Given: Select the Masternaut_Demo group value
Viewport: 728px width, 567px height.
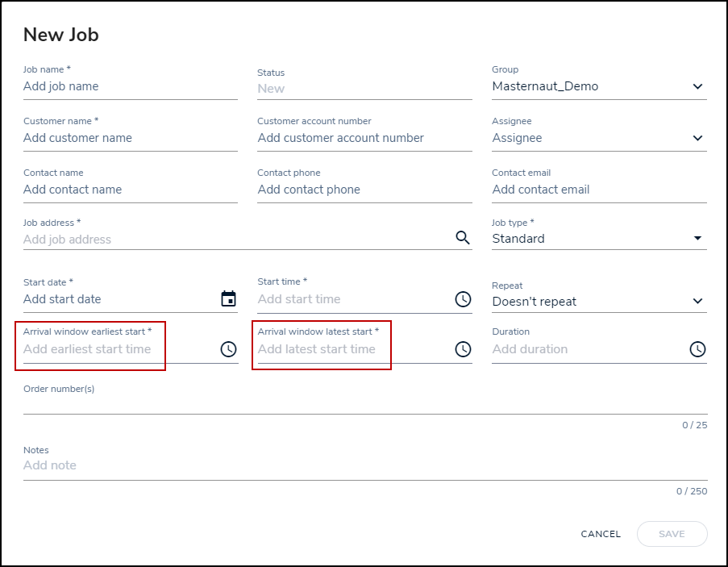Looking at the screenshot, I should 545,86.
